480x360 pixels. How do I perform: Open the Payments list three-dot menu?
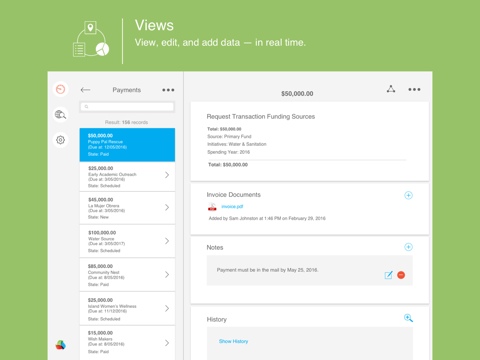(168, 90)
